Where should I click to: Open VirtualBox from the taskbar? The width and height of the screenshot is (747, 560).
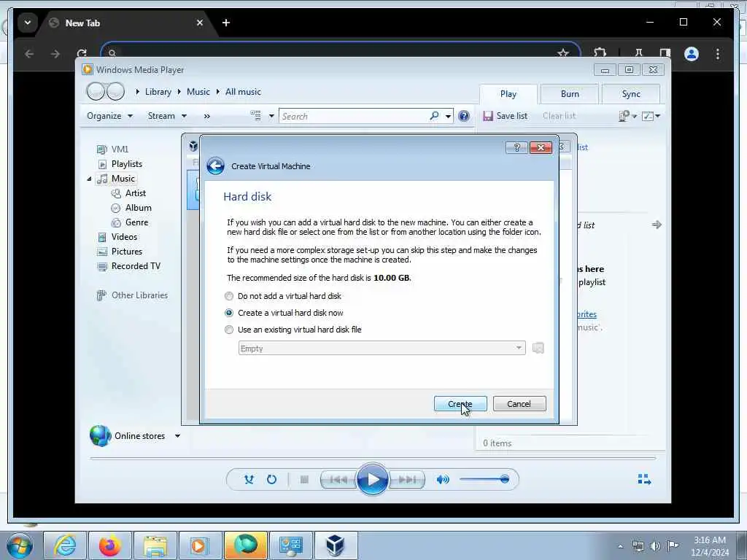[x=336, y=545]
